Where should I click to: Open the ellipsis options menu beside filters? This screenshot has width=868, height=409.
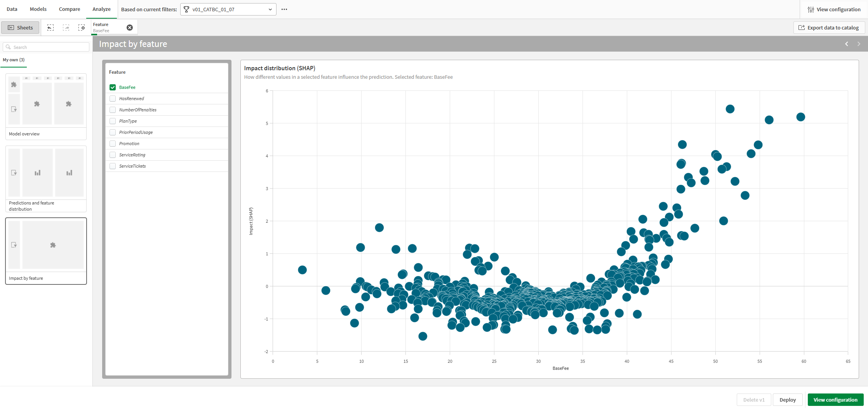pyautogui.click(x=284, y=9)
